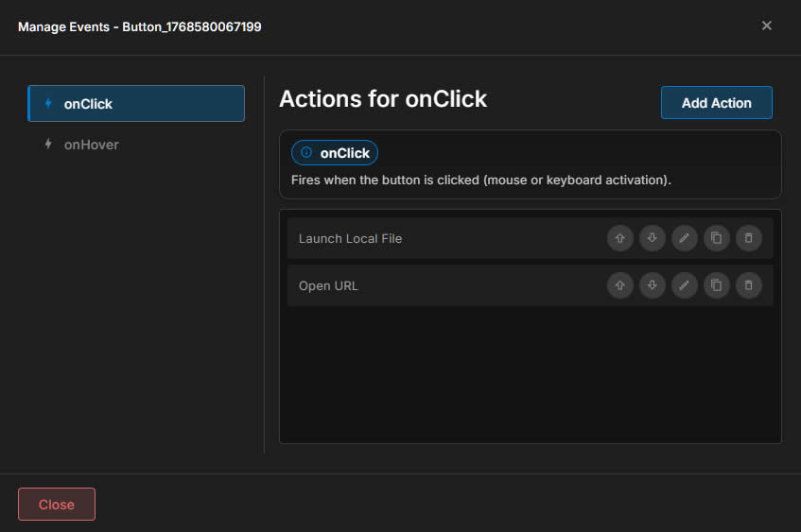Move Open URL action up

coord(619,285)
